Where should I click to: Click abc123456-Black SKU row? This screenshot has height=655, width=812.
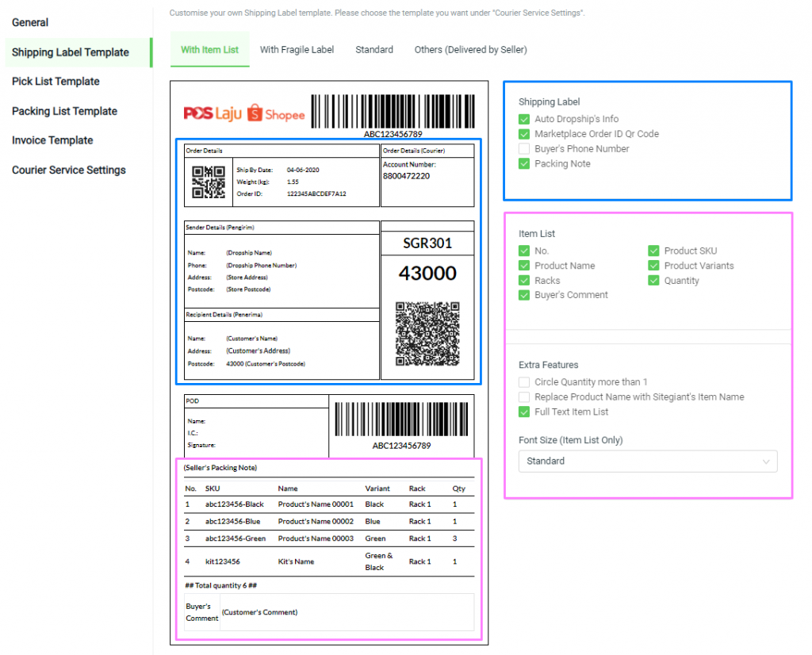(235, 504)
